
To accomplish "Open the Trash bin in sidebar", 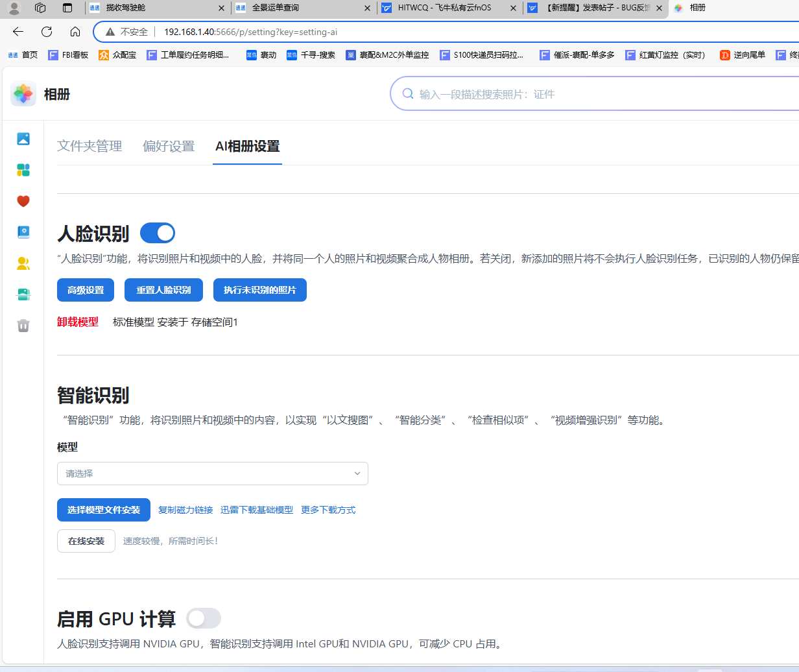I will click(x=23, y=326).
